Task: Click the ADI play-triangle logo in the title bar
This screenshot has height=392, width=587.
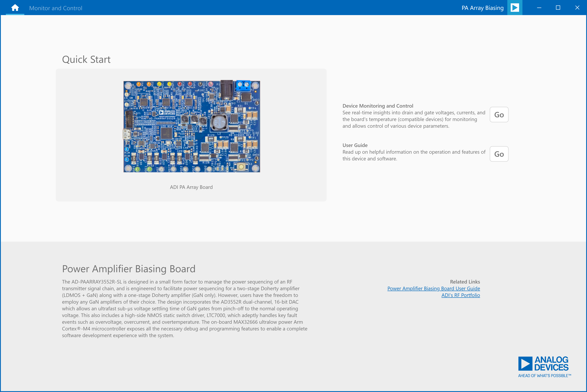Action: coord(515,8)
